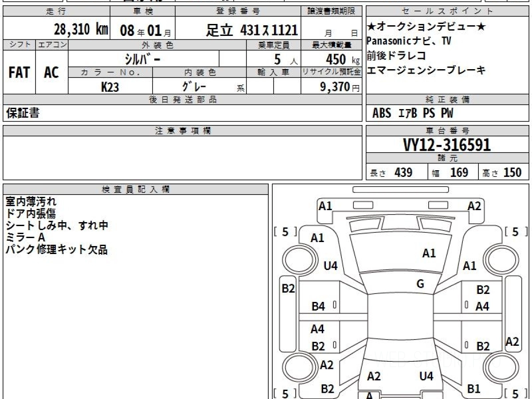Click the B1 mark on the car diagram
Screen dimensions: 532x399
pyautogui.click(x=474, y=389)
